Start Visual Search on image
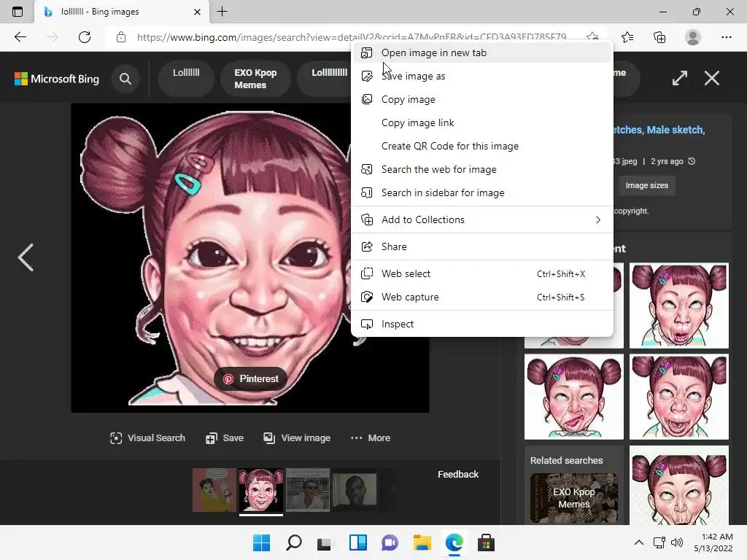Image resolution: width=747 pixels, height=560 pixels. [x=147, y=438]
